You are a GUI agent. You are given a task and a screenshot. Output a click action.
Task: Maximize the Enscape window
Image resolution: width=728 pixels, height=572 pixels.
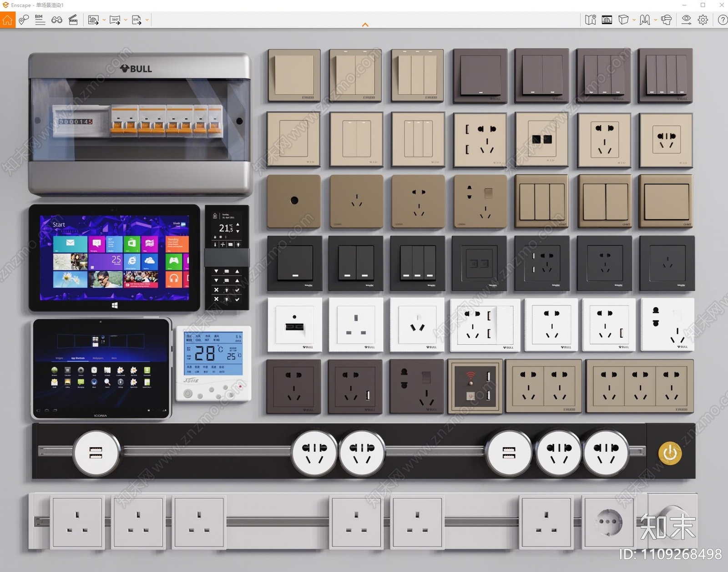click(703, 5)
